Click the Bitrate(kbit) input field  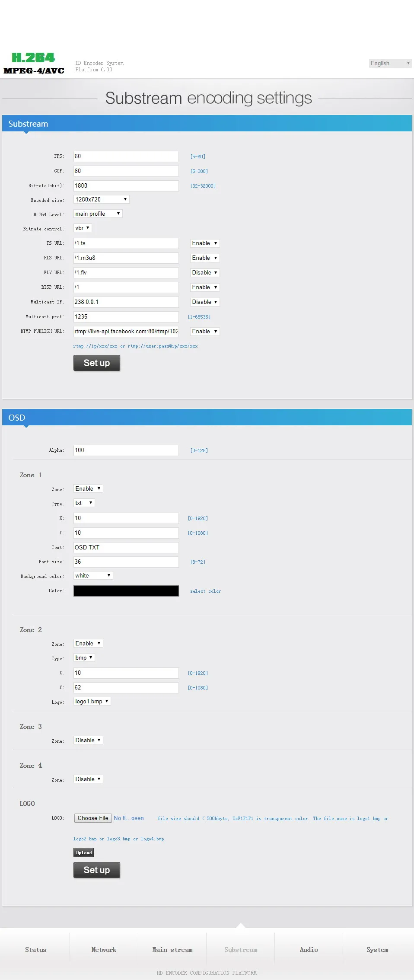pyautogui.click(x=126, y=186)
